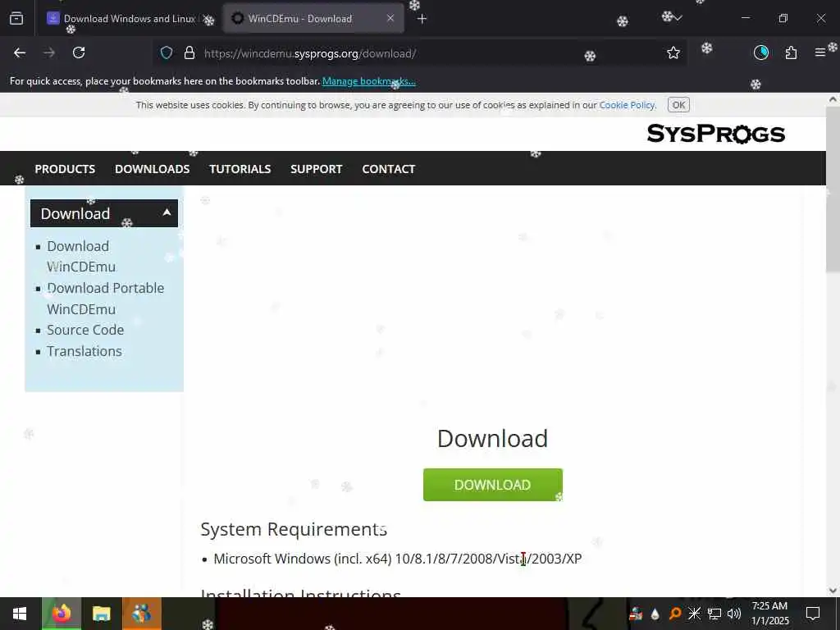
Task: Open the list all tabs chevron
Action: pos(678,18)
